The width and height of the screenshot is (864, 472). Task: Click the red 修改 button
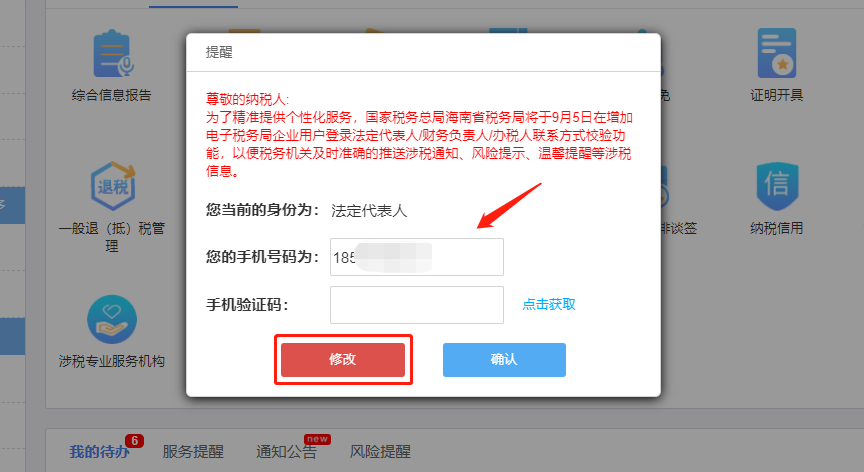[x=343, y=360]
